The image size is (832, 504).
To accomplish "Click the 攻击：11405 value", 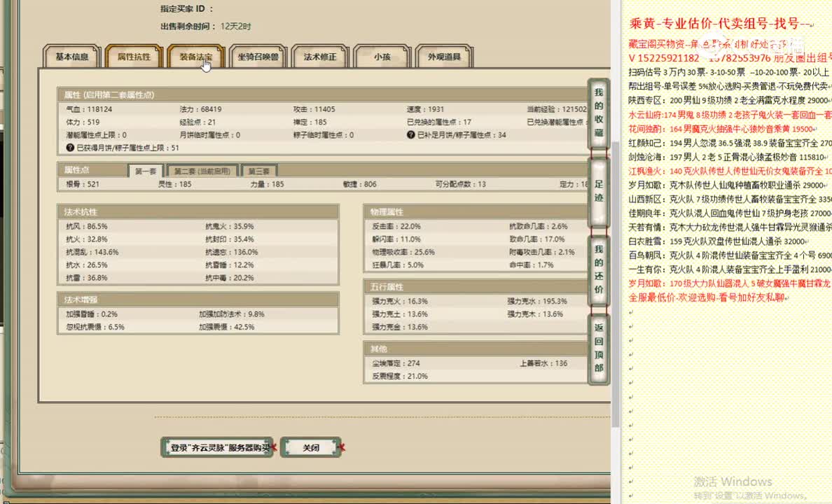I will [x=314, y=108].
